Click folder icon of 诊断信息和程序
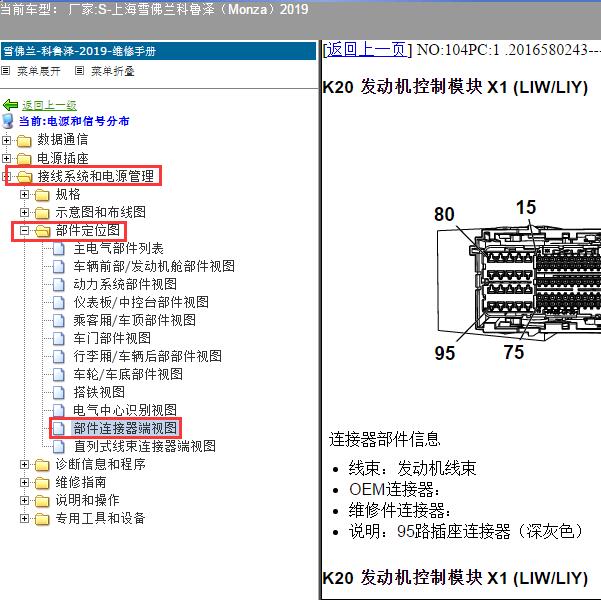This screenshot has height=600, width=601. pyautogui.click(x=42, y=465)
